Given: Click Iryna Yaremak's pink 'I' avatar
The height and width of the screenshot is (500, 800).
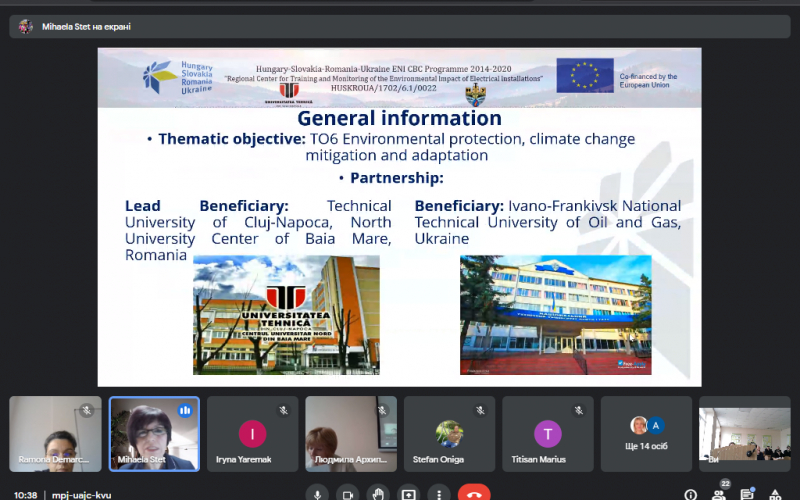Looking at the screenshot, I should tap(253, 434).
